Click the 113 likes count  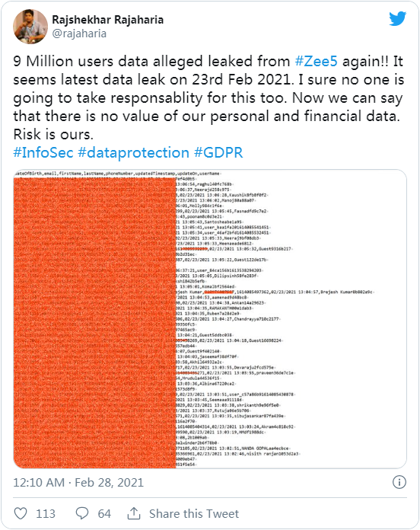[x=46, y=514]
